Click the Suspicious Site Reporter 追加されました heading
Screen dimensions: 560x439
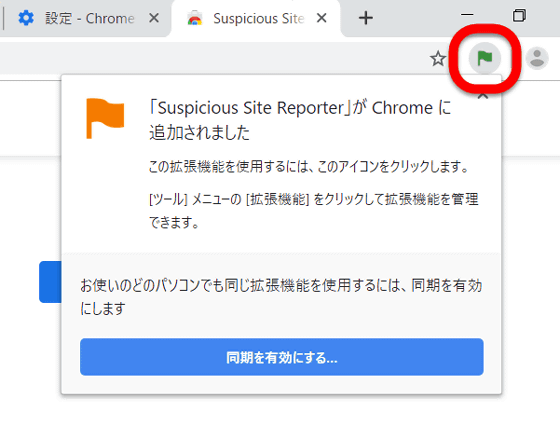[300, 120]
